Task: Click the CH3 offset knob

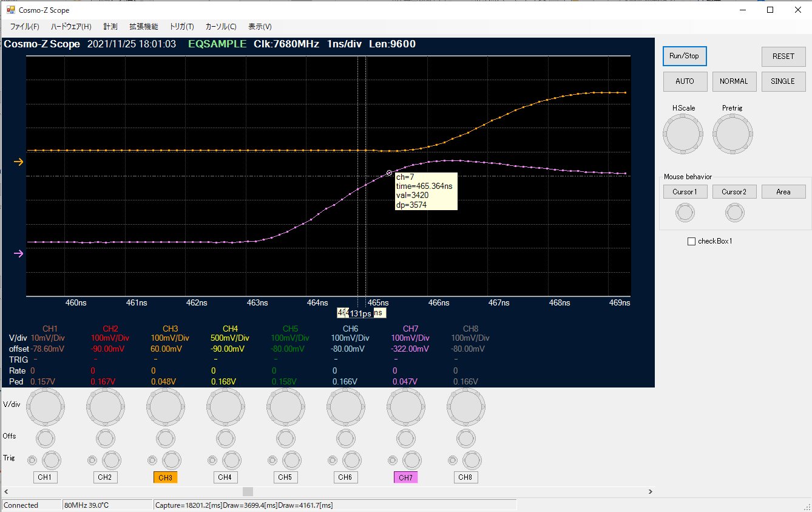Action: pyautogui.click(x=165, y=438)
